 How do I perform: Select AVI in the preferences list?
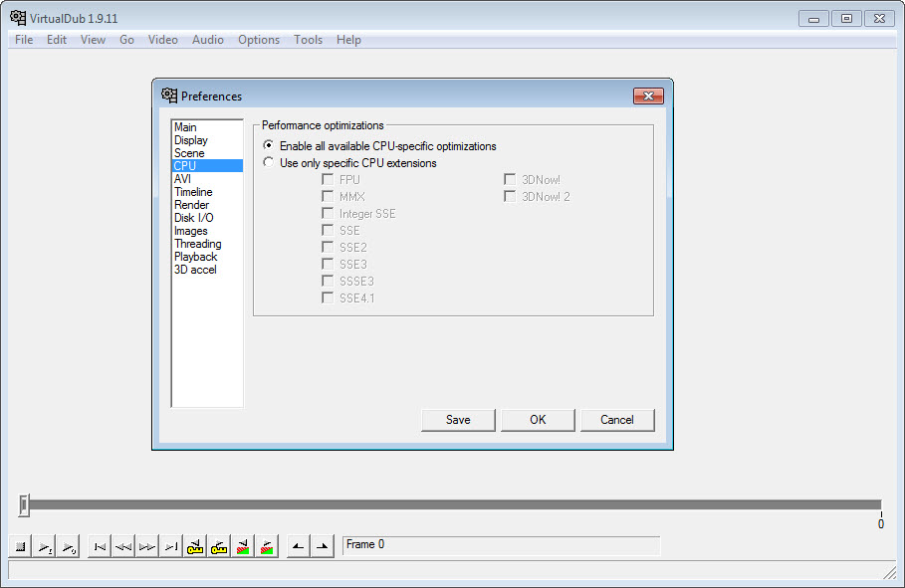[x=207, y=179]
